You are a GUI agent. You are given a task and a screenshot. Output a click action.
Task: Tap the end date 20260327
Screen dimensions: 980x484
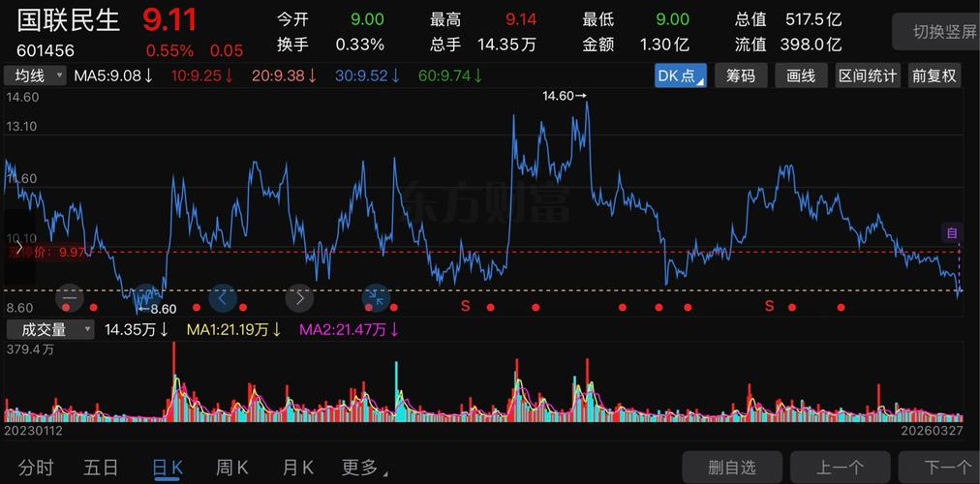coord(931,431)
